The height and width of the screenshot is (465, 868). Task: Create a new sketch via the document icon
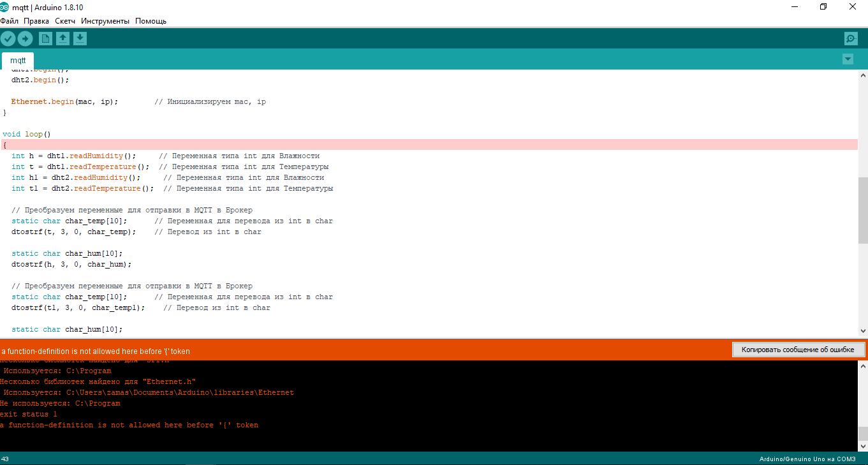tap(45, 38)
